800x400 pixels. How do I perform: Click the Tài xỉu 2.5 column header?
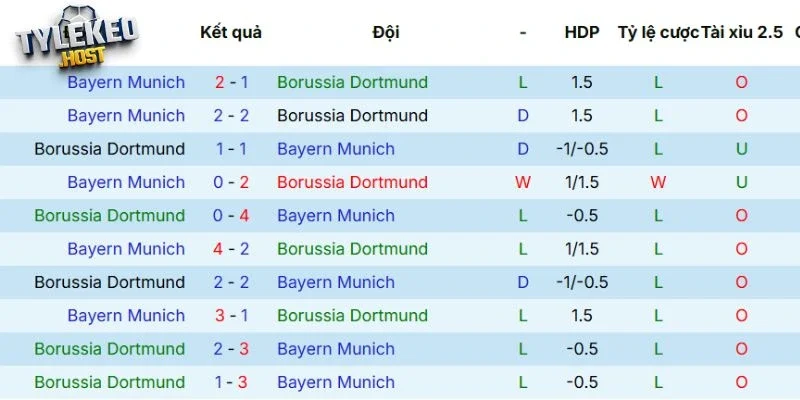click(741, 32)
